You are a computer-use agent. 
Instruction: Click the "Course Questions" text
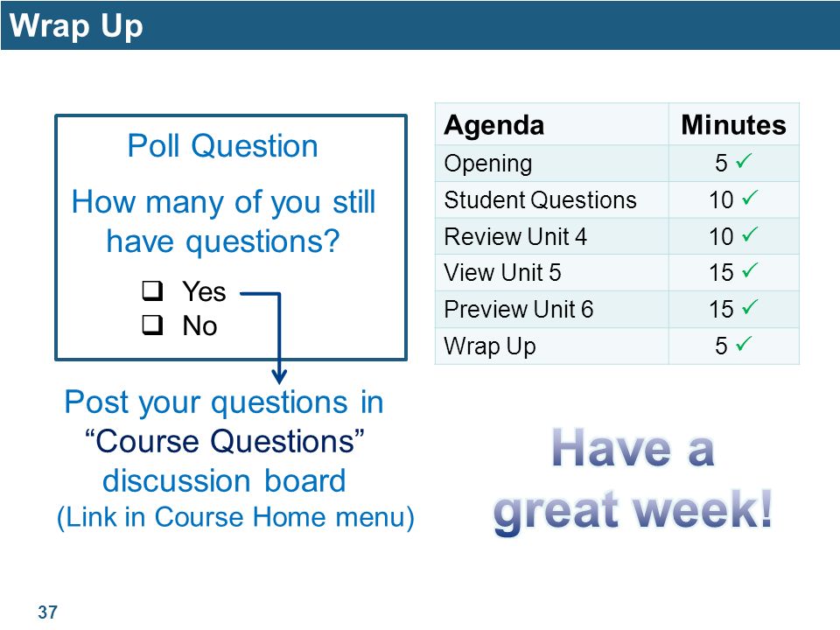pos(225,441)
